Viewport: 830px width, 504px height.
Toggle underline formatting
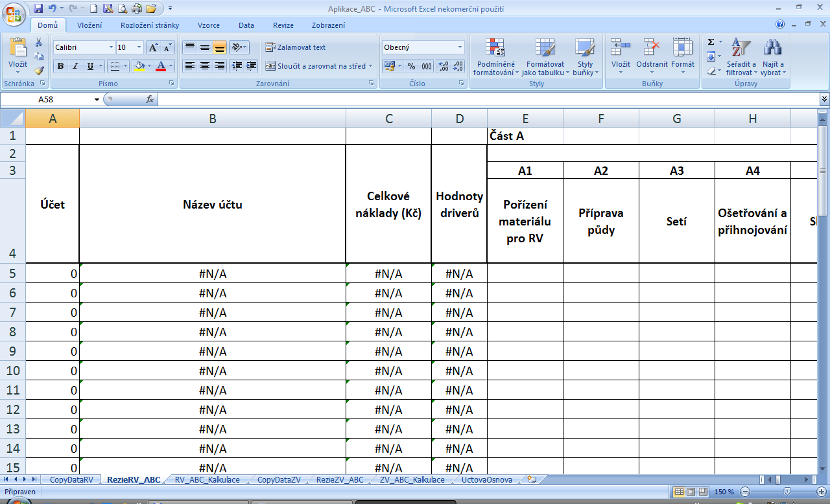click(90, 65)
